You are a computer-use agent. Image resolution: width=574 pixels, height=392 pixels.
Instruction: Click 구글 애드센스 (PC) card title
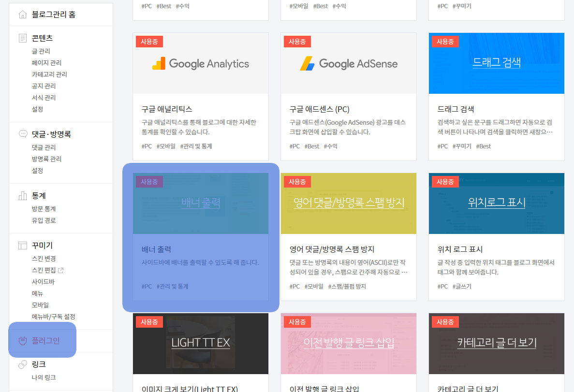(x=319, y=109)
